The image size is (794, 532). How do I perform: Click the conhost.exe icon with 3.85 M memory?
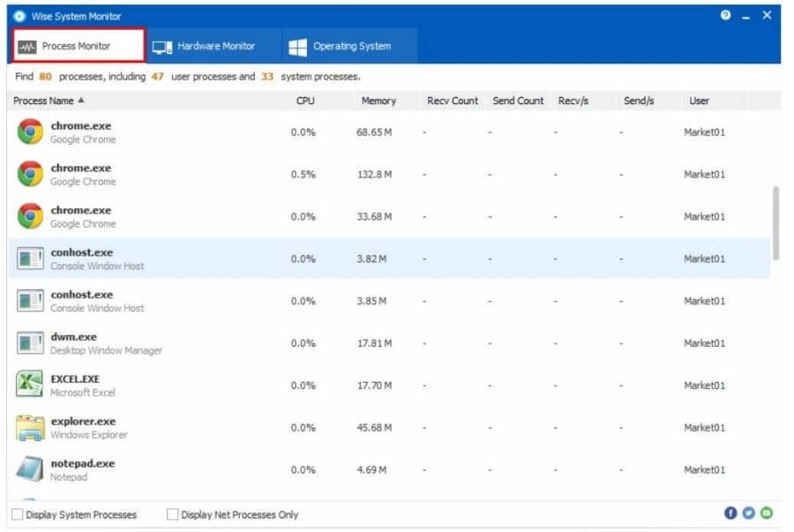tap(30, 301)
